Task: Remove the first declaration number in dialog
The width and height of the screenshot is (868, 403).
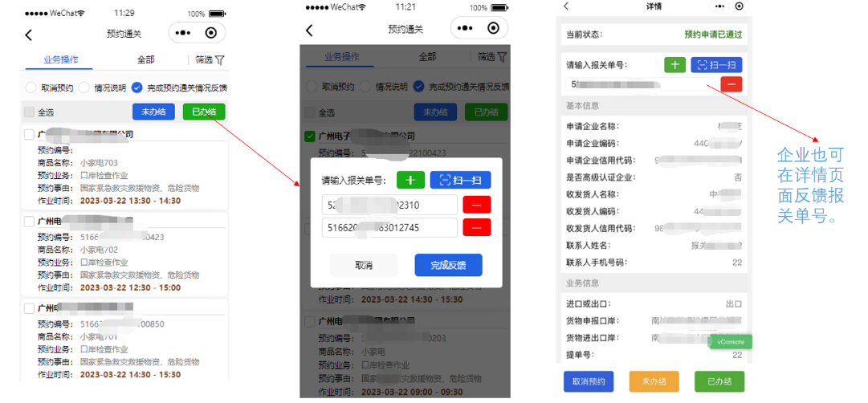Action: click(477, 205)
